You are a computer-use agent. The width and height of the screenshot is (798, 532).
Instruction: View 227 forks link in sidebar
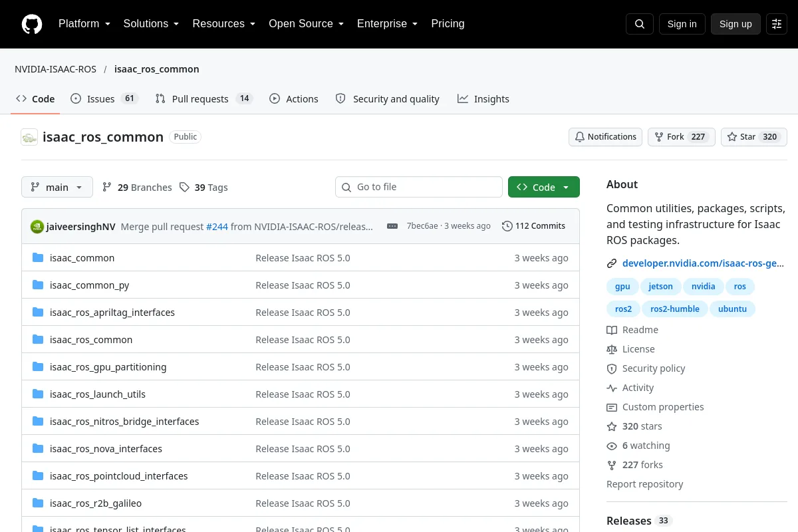point(635,465)
